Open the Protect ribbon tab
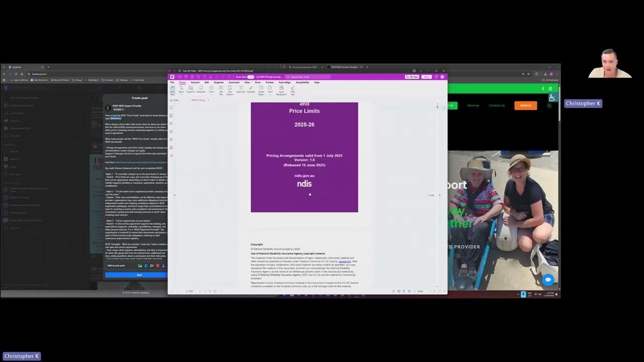The width and height of the screenshot is (644, 362). [x=270, y=82]
